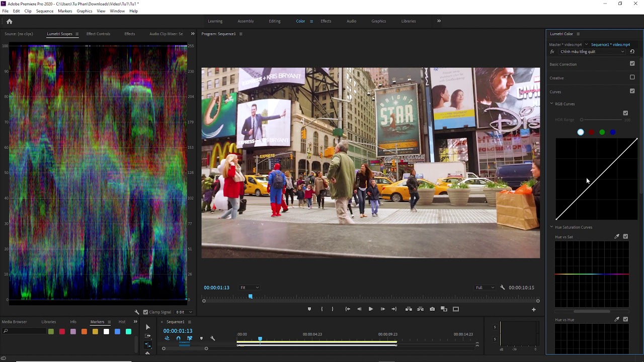The height and width of the screenshot is (362, 644).
Task: Click the Extract button
Action: pyautogui.click(x=420, y=309)
